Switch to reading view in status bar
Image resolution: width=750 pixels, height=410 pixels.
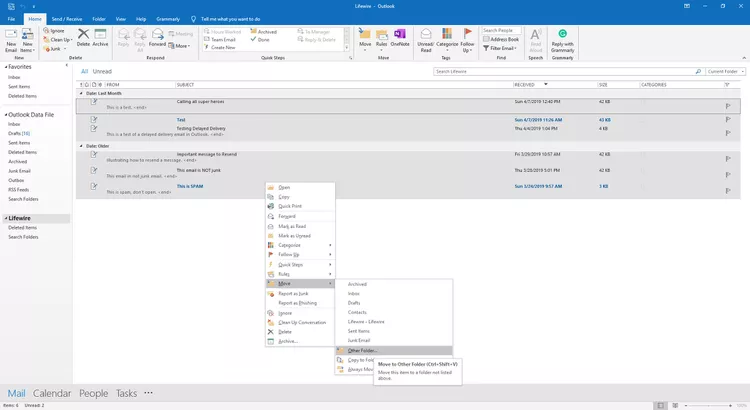pos(675,405)
